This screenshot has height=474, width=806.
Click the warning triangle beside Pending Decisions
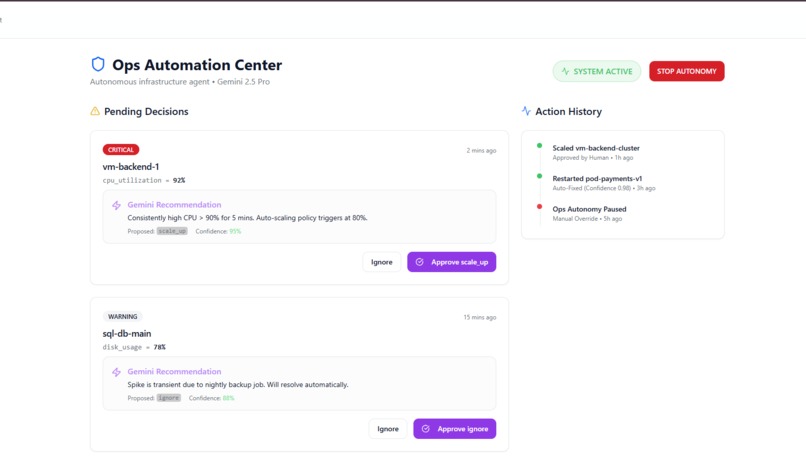tap(95, 111)
